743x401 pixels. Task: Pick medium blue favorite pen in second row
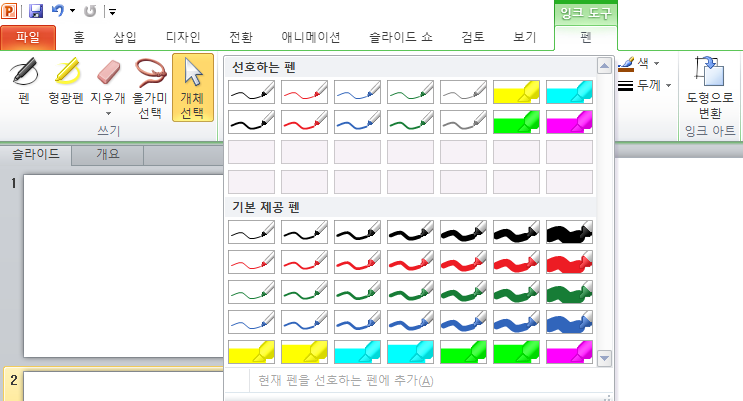pos(357,122)
